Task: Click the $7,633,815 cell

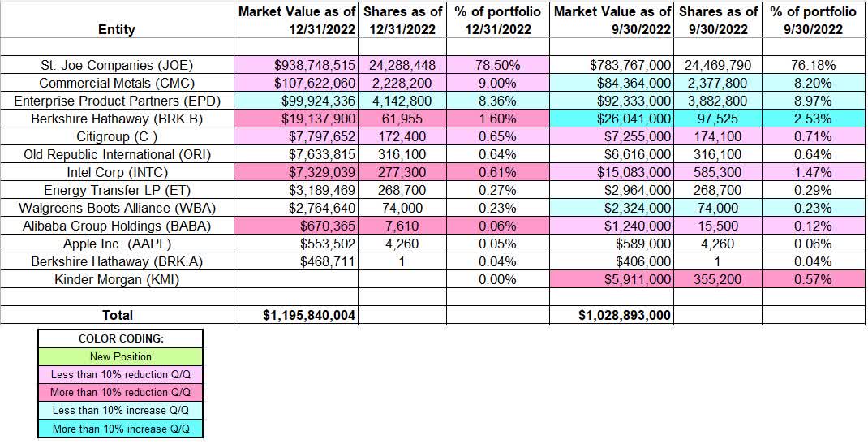Action: [x=295, y=154]
